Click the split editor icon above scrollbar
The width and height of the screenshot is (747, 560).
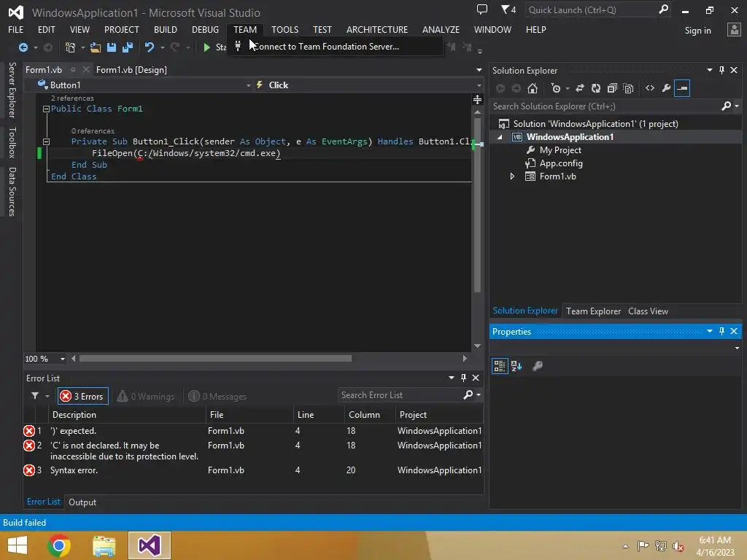[x=477, y=99]
